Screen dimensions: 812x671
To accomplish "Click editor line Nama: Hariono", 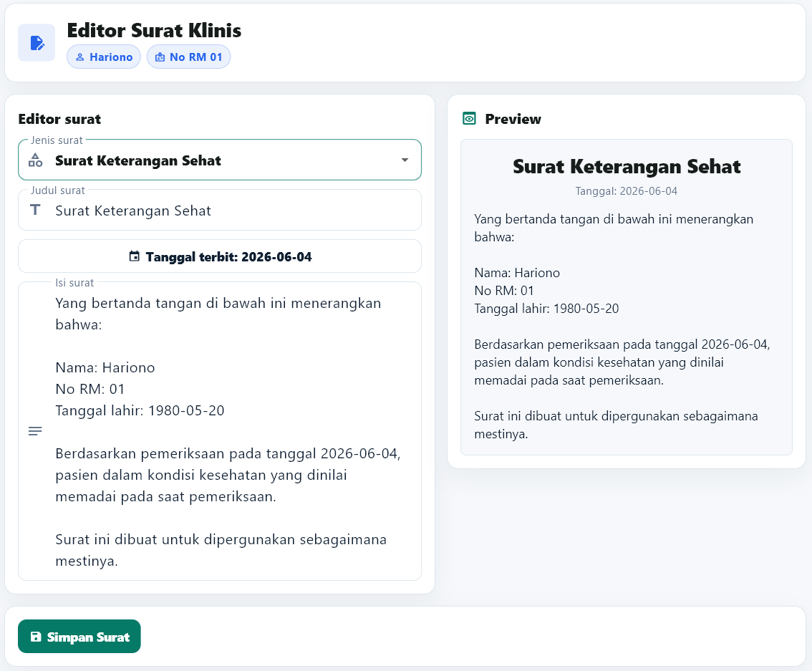I will tap(105, 367).
